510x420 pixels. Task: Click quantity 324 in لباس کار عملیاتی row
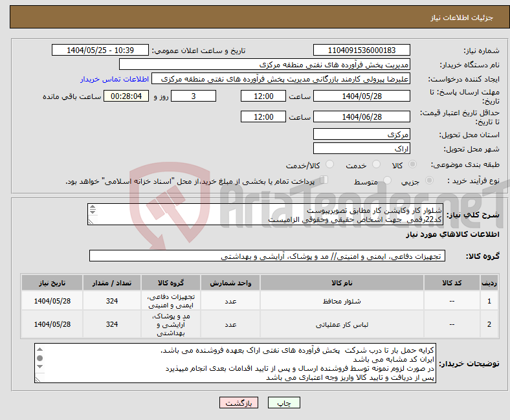tap(111, 325)
